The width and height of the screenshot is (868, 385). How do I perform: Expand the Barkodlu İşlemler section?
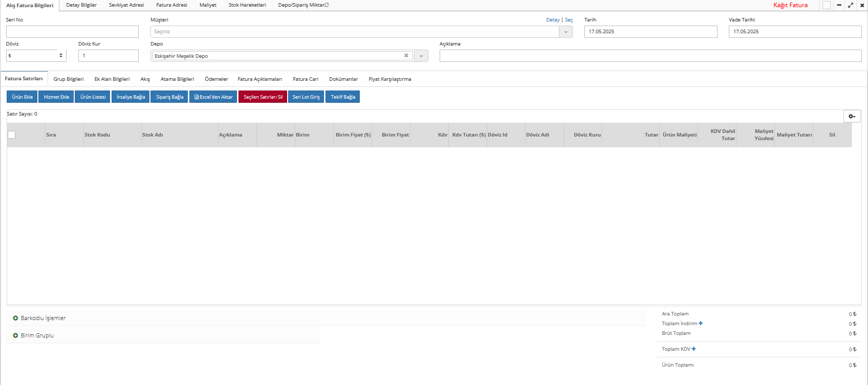click(15, 318)
